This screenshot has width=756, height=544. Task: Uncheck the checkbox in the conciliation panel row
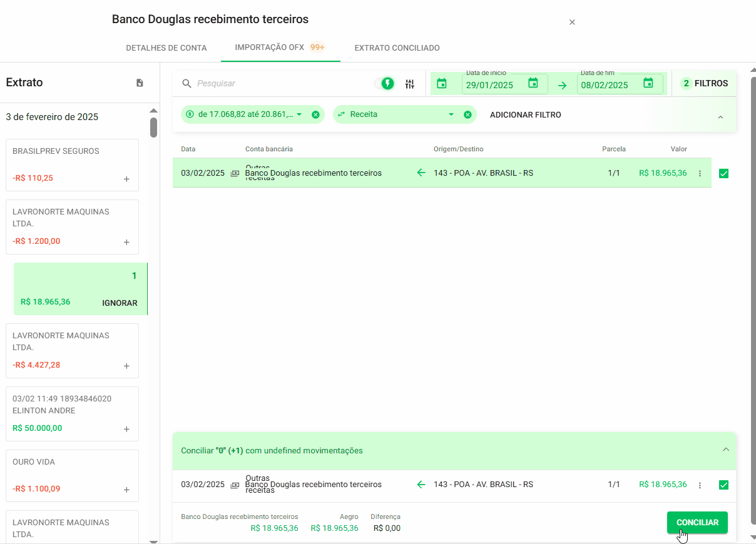point(724,485)
